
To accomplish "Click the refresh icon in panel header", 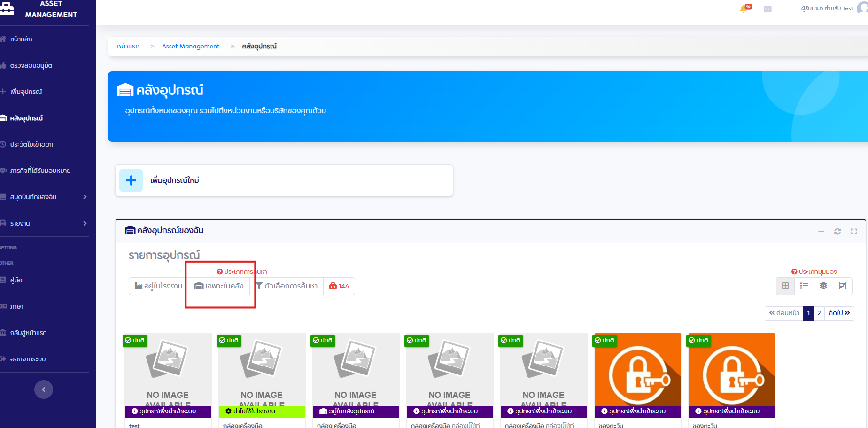I will pos(837,232).
